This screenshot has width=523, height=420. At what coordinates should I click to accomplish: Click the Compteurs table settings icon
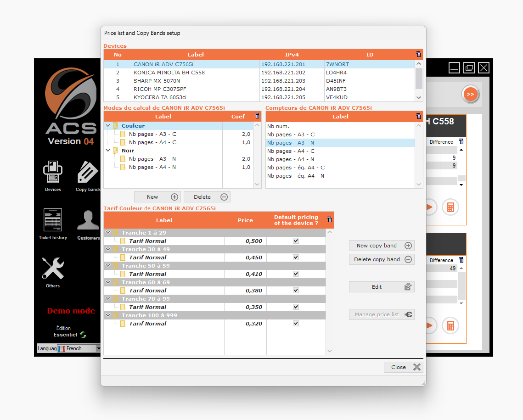(419, 116)
